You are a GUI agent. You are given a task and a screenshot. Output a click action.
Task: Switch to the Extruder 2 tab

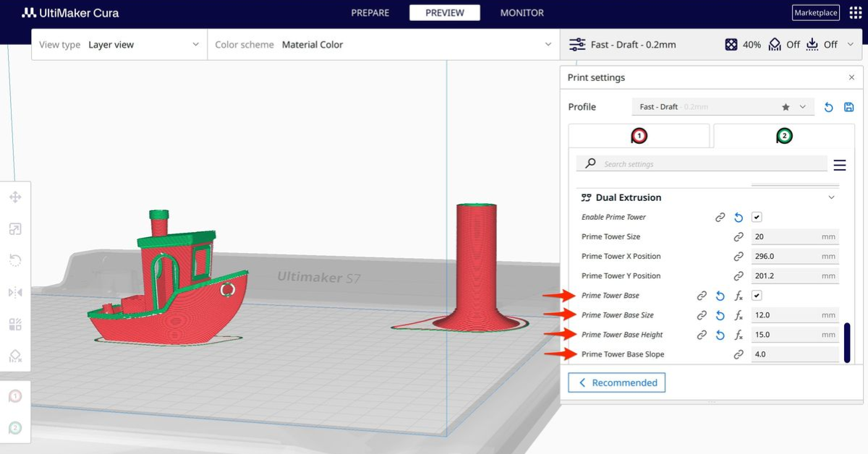point(783,135)
